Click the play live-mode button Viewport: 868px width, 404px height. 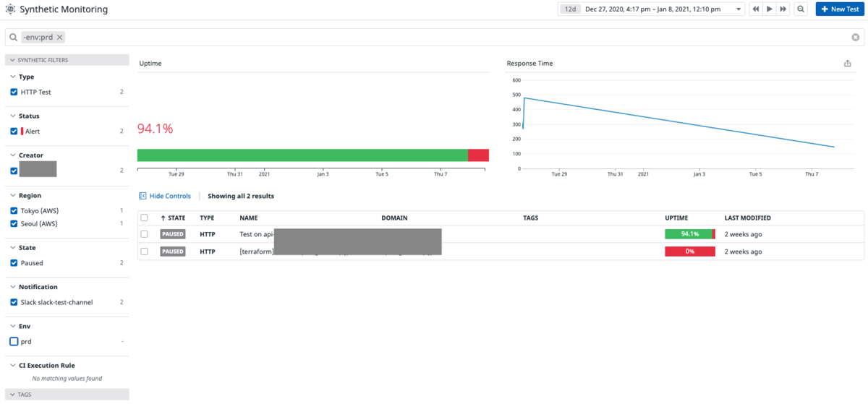tap(770, 9)
